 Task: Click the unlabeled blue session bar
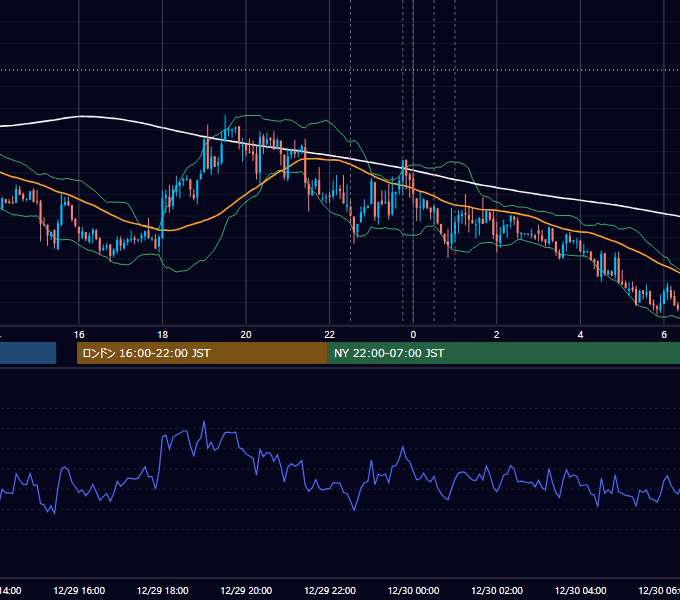point(28,353)
